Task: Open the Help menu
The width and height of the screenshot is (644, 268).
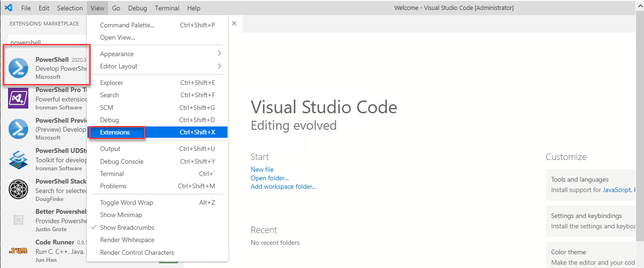Action: click(x=194, y=8)
